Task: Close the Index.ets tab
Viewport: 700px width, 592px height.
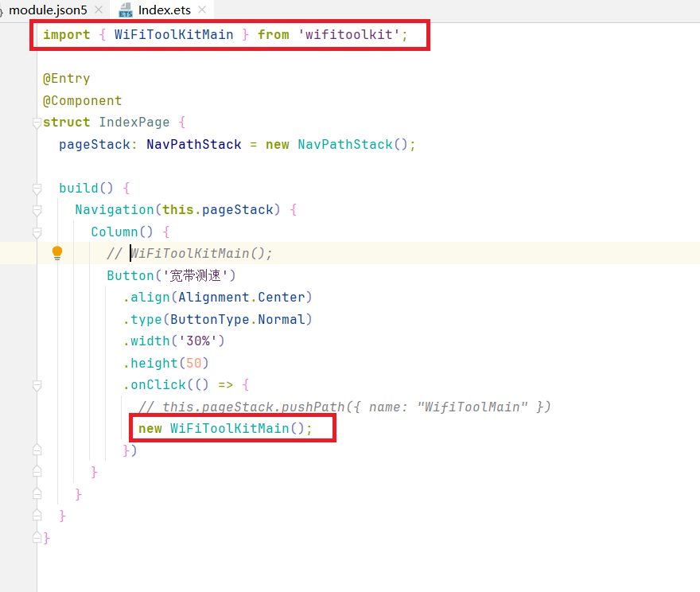Action: pos(202,10)
